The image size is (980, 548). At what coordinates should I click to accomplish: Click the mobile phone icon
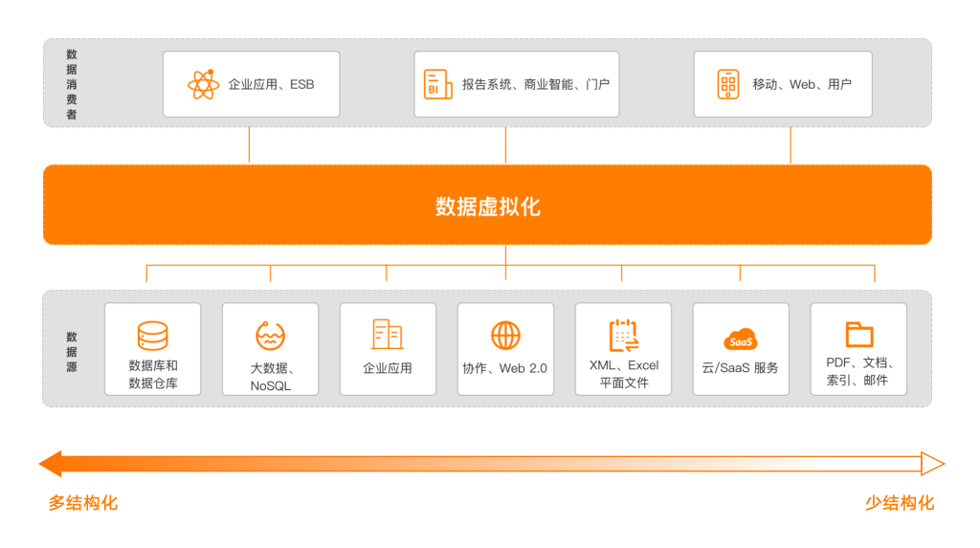point(728,84)
